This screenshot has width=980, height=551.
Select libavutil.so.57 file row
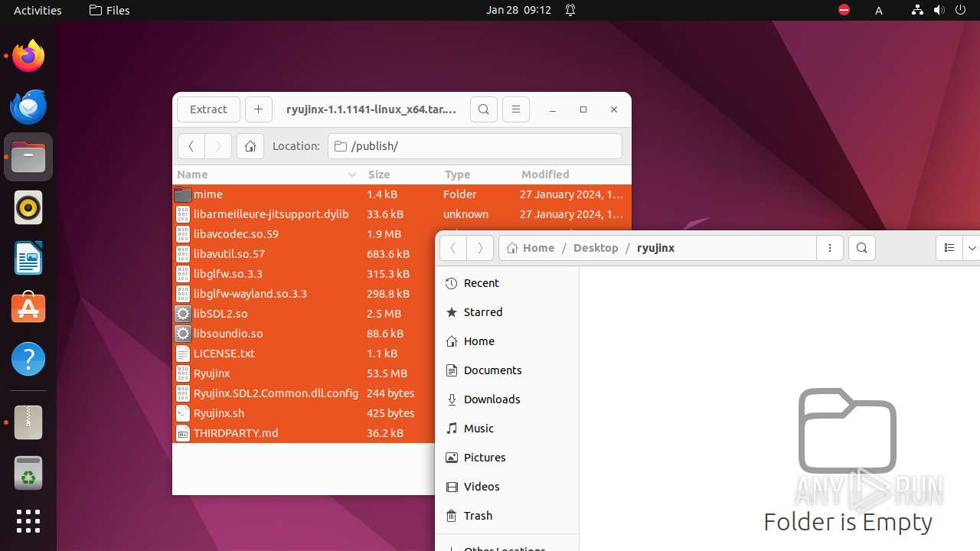(304, 254)
